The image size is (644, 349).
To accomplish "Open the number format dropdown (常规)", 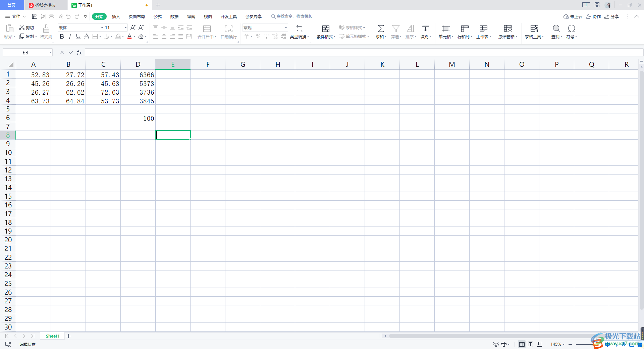I will click(x=286, y=28).
